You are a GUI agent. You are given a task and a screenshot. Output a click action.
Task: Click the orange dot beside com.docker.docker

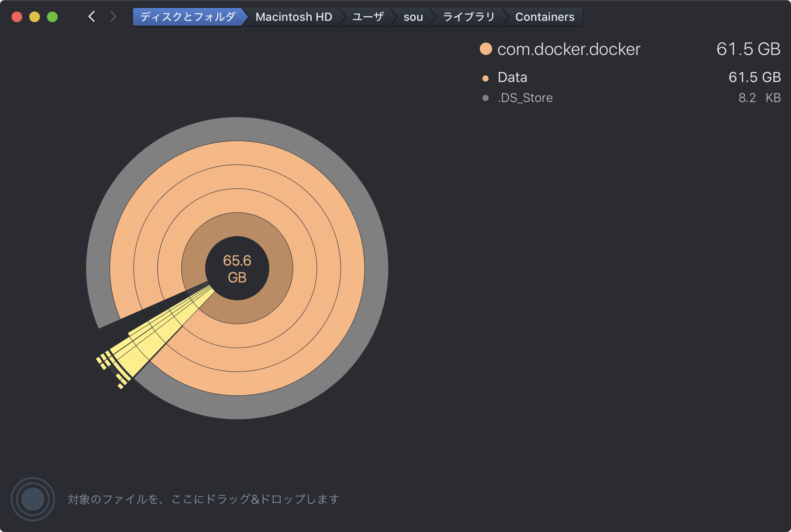coord(486,49)
